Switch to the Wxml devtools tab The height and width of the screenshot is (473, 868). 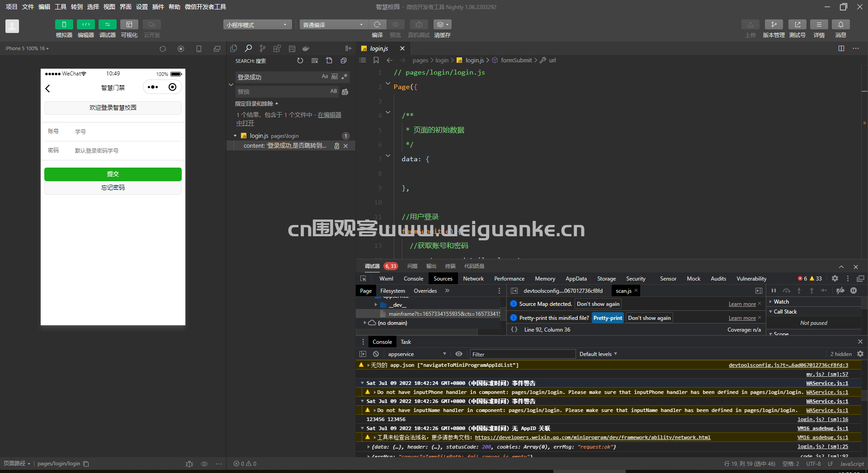point(386,279)
